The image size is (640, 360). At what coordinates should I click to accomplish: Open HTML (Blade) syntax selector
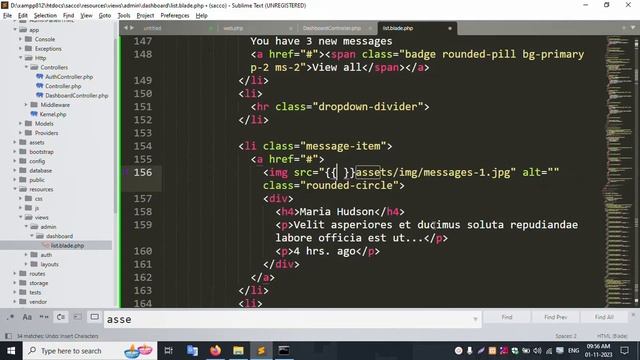(x=612, y=336)
